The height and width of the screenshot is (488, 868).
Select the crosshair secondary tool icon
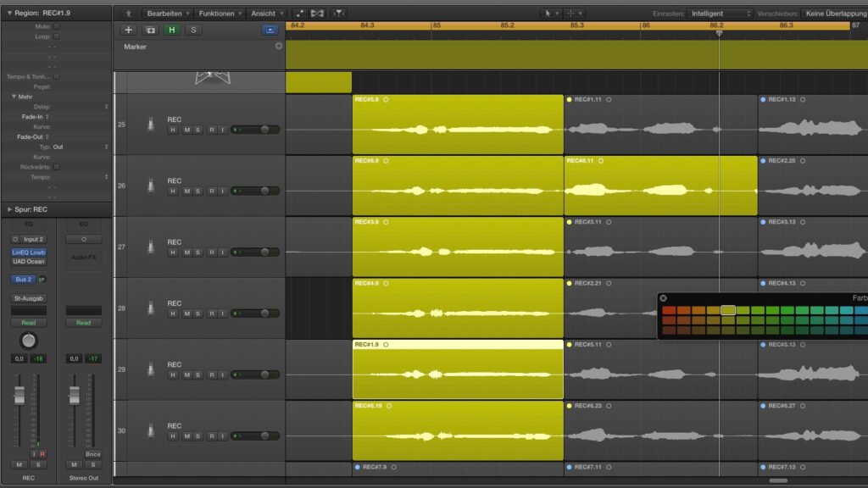(570, 14)
